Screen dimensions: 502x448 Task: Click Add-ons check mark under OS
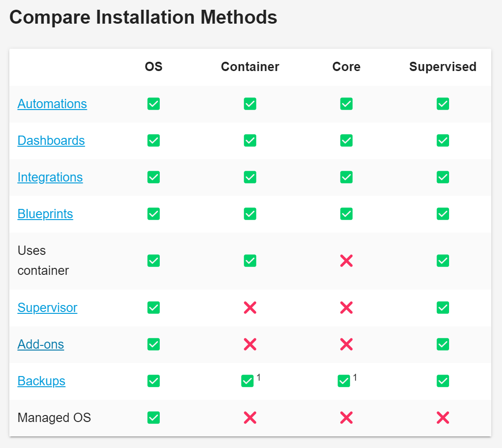[x=154, y=344]
